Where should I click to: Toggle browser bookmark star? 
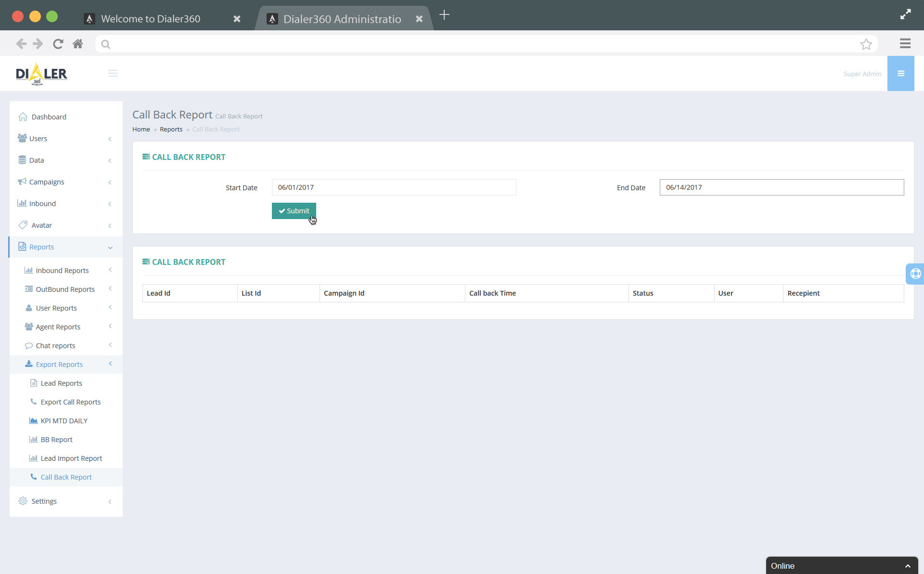point(866,44)
